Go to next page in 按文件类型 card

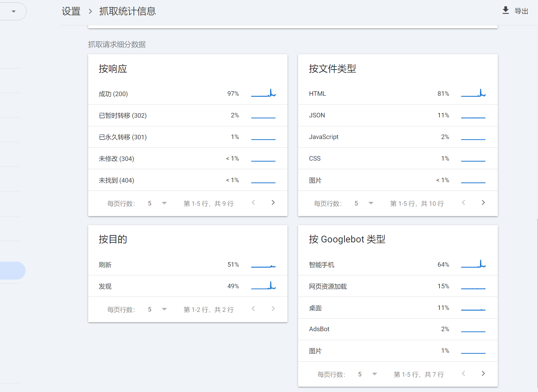(x=483, y=202)
